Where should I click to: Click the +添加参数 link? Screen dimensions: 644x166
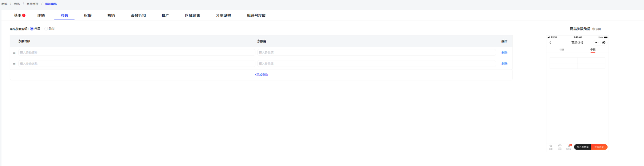pos(261,75)
